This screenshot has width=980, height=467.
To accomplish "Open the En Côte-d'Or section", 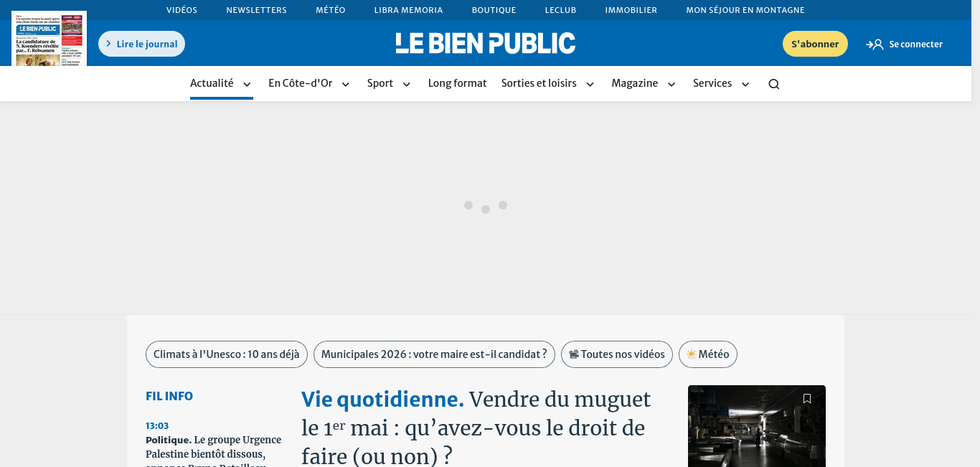I will tap(301, 83).
